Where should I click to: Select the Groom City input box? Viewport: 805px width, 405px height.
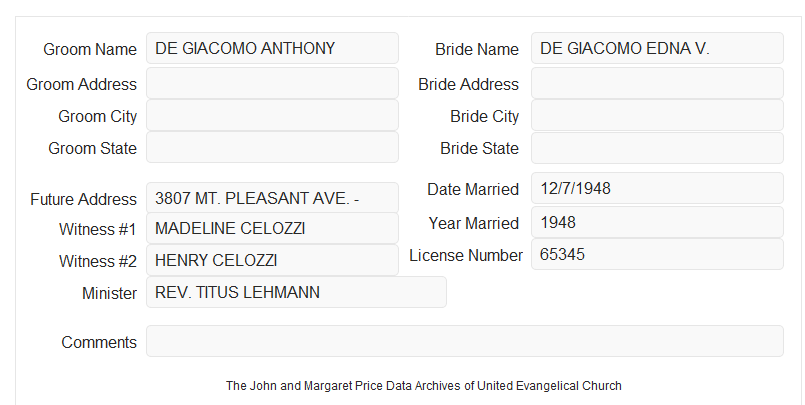click(x=272, y=115)
